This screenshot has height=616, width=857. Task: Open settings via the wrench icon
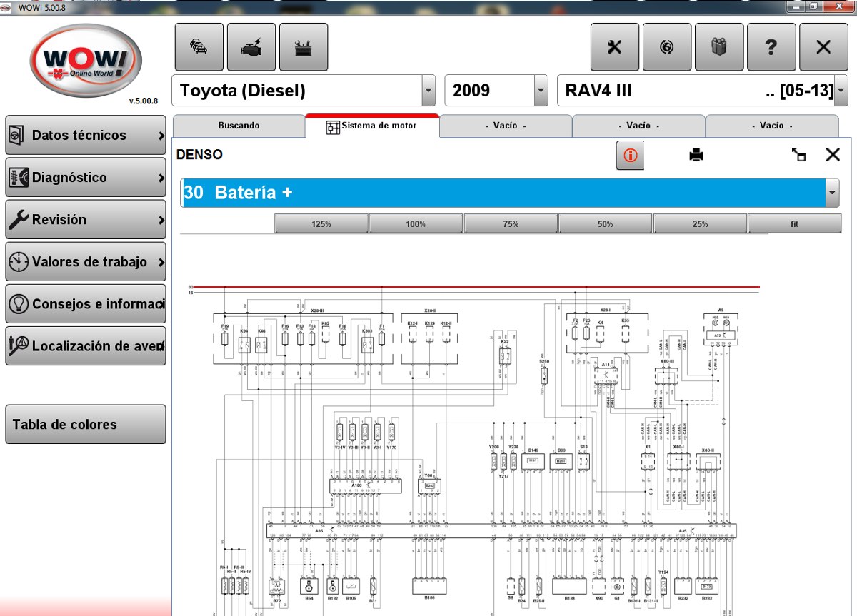(x=614, y=46)
